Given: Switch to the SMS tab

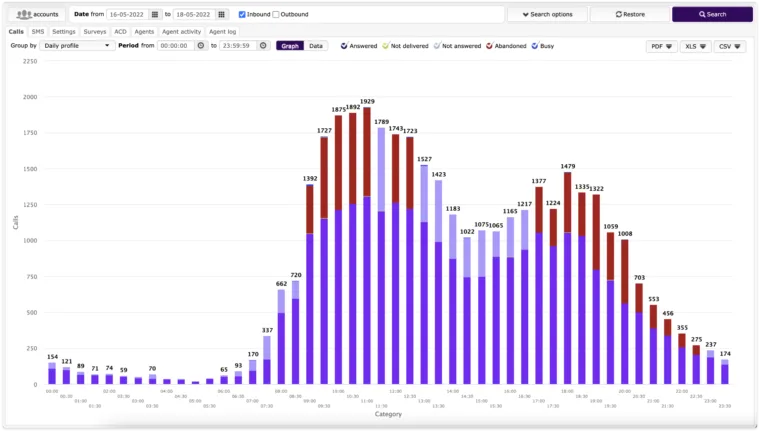Looking at the screenshot, I should click(x=38, y=32).
